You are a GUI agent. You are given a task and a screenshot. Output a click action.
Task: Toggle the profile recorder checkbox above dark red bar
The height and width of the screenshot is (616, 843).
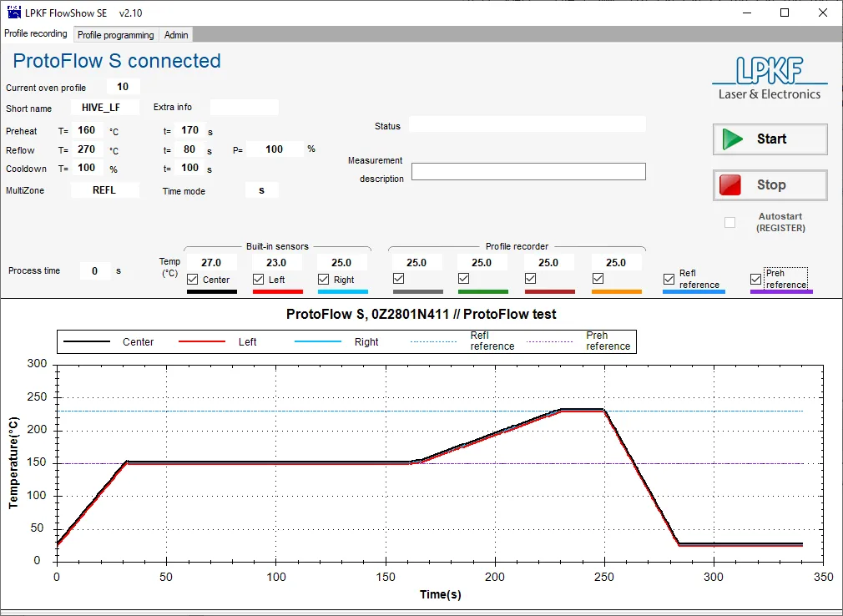click(530, 279)
